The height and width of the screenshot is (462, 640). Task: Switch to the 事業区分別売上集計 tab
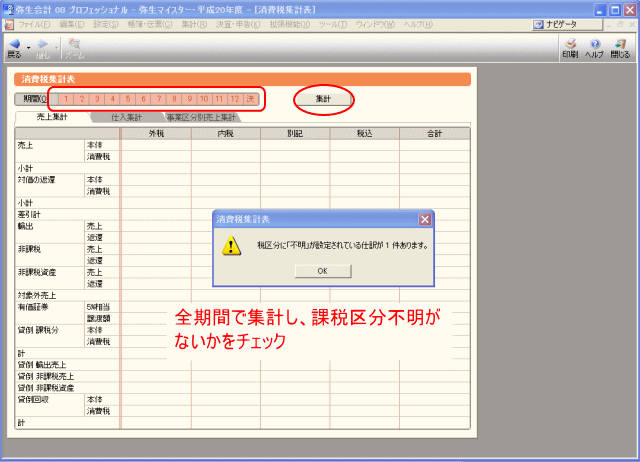tap(201, 118)
